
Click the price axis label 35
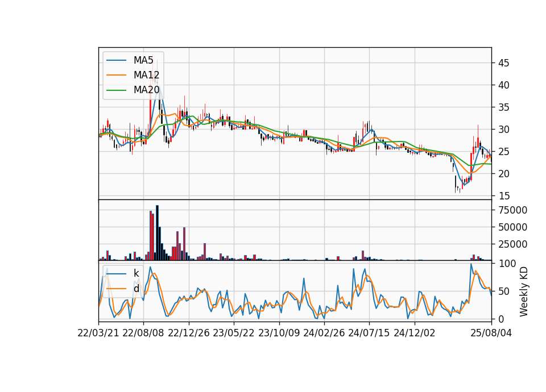pos(504,107)
